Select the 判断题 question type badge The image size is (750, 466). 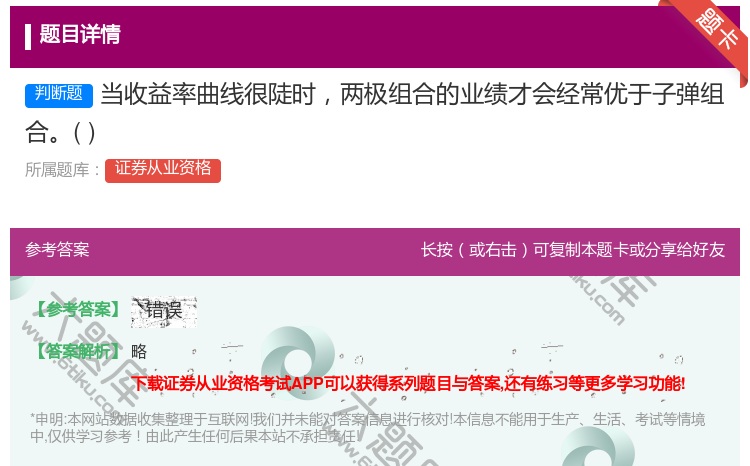click(59, 95)
